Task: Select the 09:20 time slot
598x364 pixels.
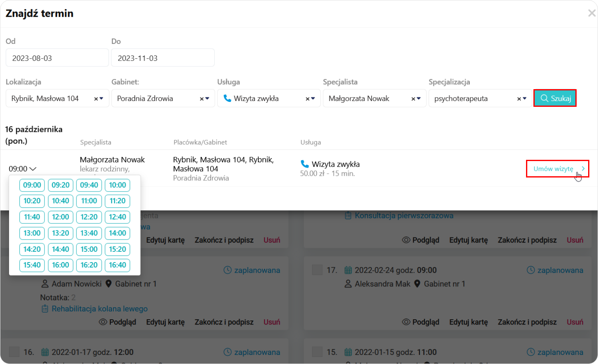Action: click(x=60, y=185)
